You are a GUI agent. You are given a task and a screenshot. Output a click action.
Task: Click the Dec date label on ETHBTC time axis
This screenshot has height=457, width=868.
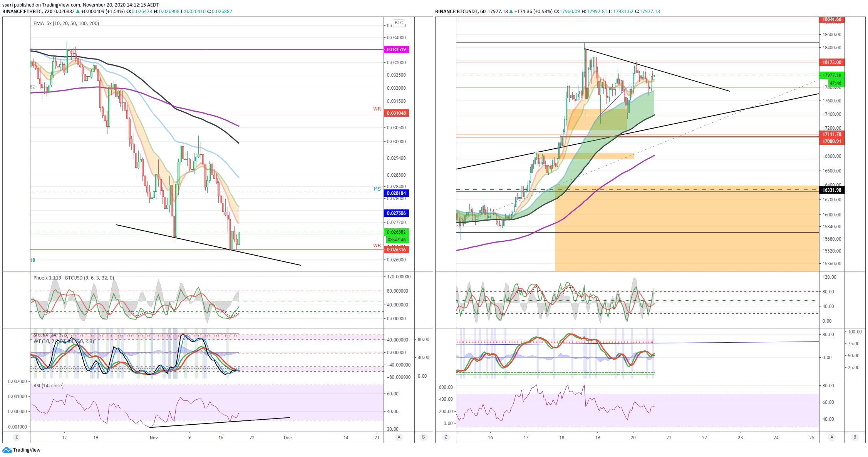coord(288,437)
